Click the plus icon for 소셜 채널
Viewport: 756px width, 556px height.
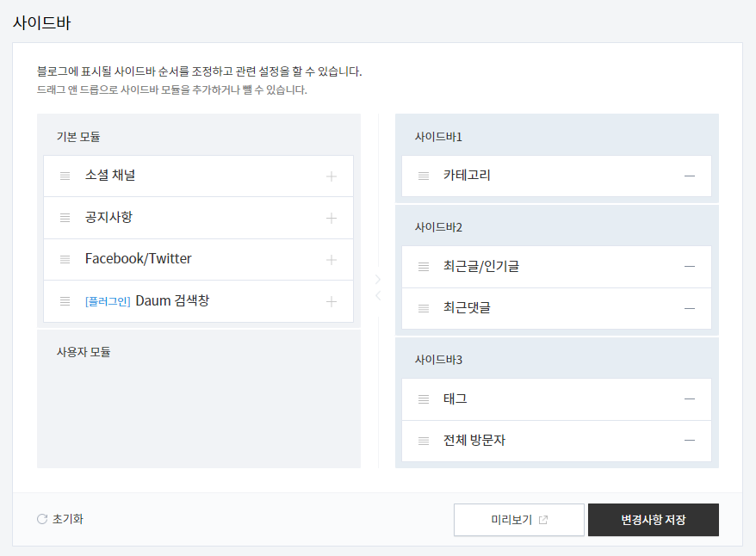point(332,176)
